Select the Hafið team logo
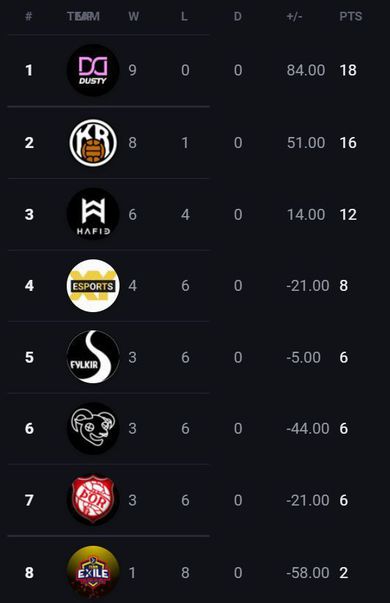 tap(93, 214)
